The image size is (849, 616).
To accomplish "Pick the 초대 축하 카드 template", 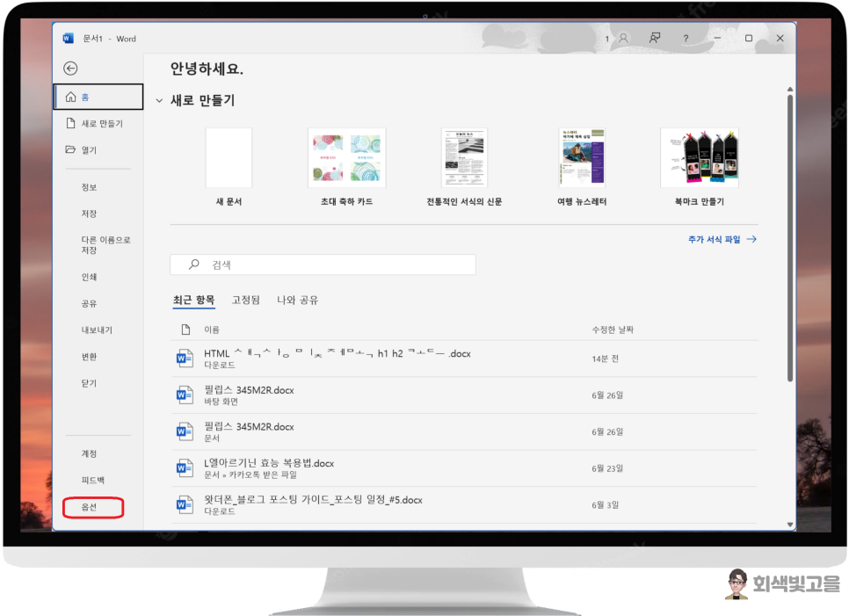I will pyautogui.click(x=346, y=167).
